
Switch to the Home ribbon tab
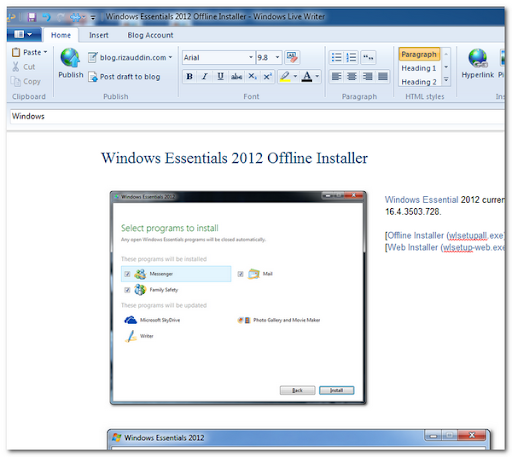[61, 35]
